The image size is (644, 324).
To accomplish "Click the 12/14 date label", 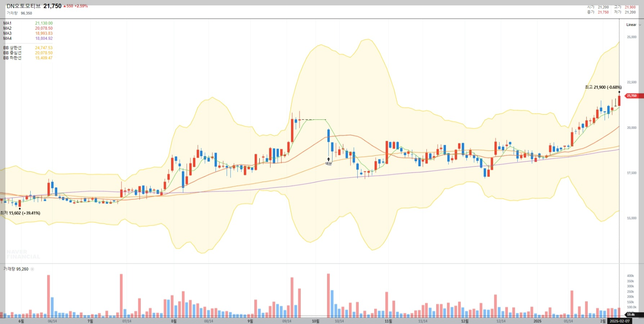I will tap(501, 321).
